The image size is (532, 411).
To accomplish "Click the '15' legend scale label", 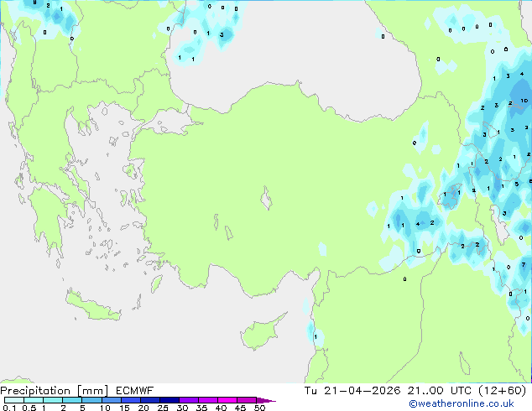I will tap(124, 408).
